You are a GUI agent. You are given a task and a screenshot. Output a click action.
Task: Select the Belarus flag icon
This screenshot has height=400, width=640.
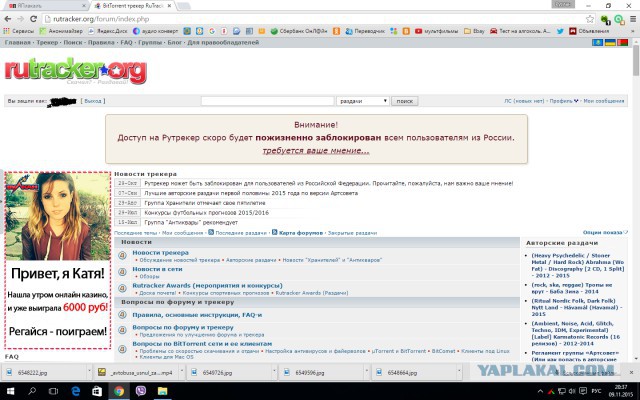pos(622,42)
